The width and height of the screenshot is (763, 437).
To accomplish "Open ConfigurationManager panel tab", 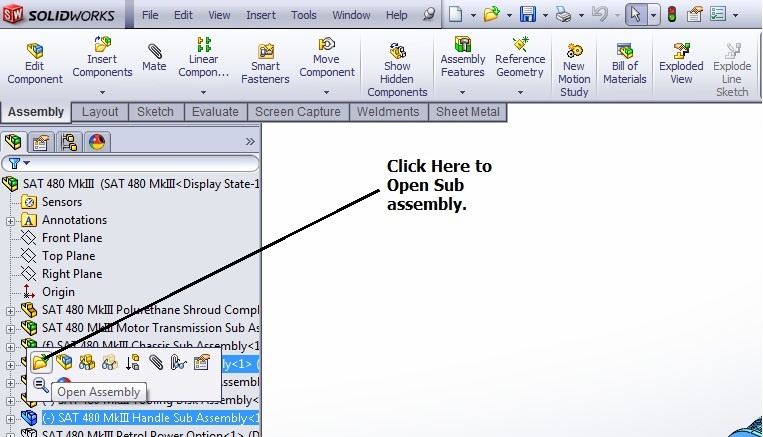I will pyautogui.click(x=69, y=142).
